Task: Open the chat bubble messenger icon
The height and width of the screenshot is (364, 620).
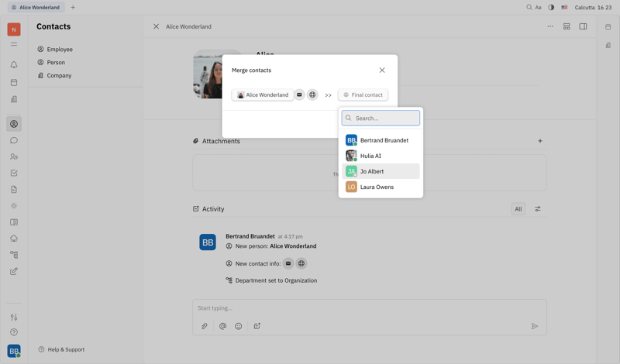Action: 14,140
